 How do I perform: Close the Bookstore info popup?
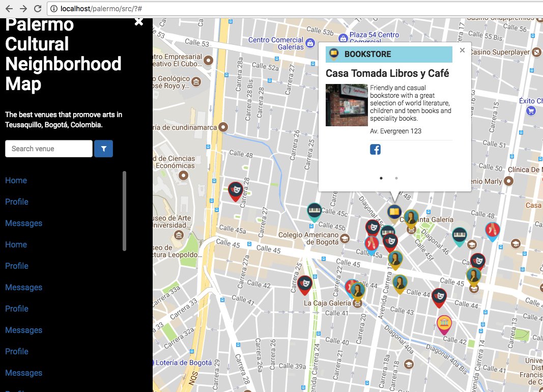click(462, 50)
